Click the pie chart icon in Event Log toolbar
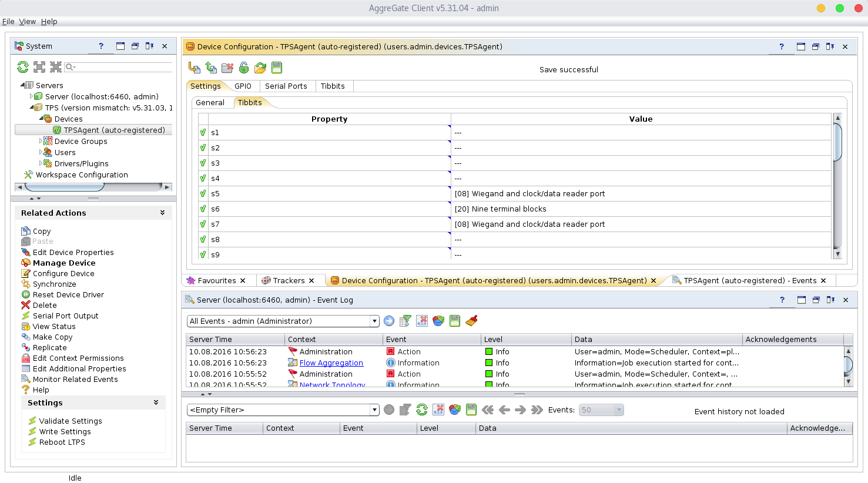 438,321
